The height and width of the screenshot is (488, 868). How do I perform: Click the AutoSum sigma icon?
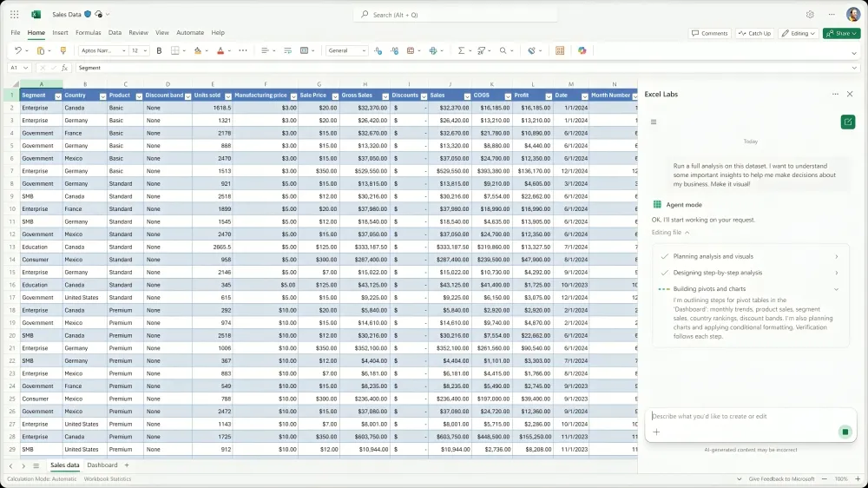click(461, 51)
